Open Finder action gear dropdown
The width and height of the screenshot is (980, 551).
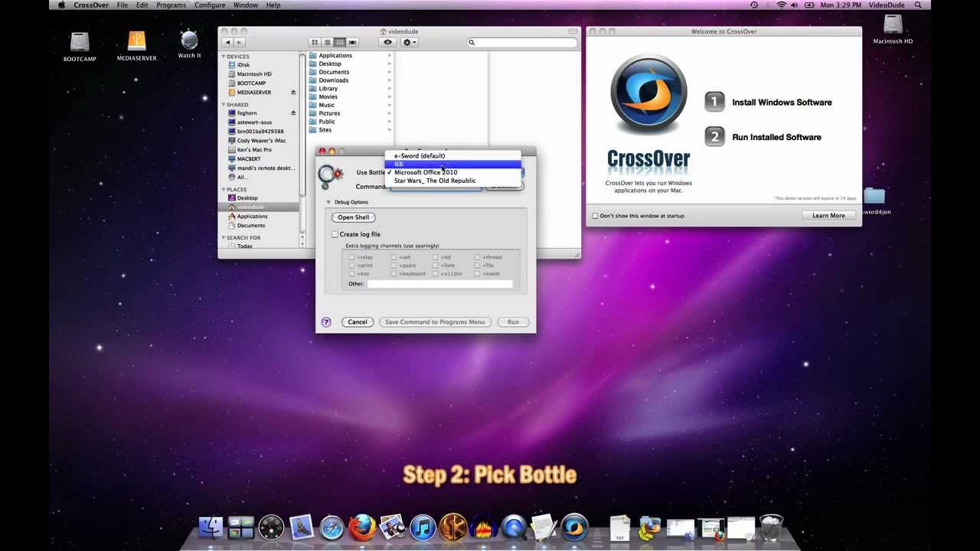pyautogui.click(x=410, y=42)
